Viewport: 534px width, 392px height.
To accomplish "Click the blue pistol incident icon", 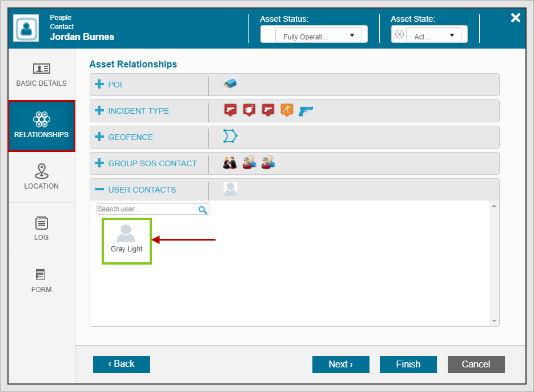I will coord(306,110).
